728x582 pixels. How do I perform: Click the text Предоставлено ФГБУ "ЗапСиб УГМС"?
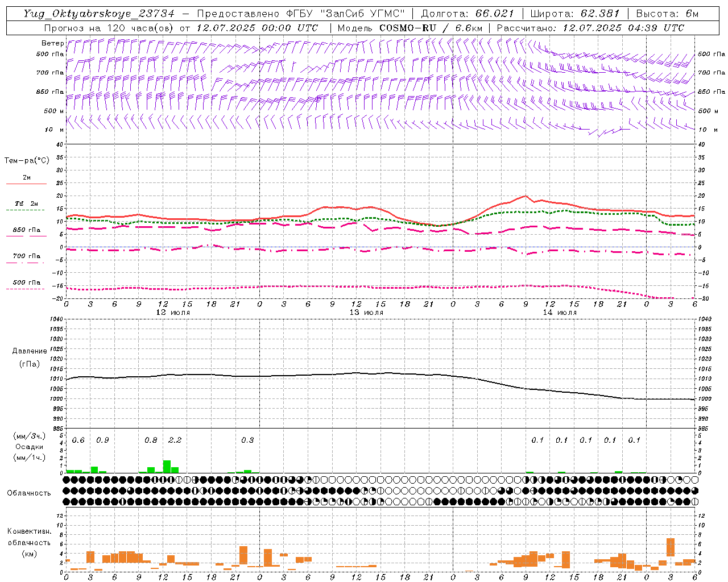(302, 14)
